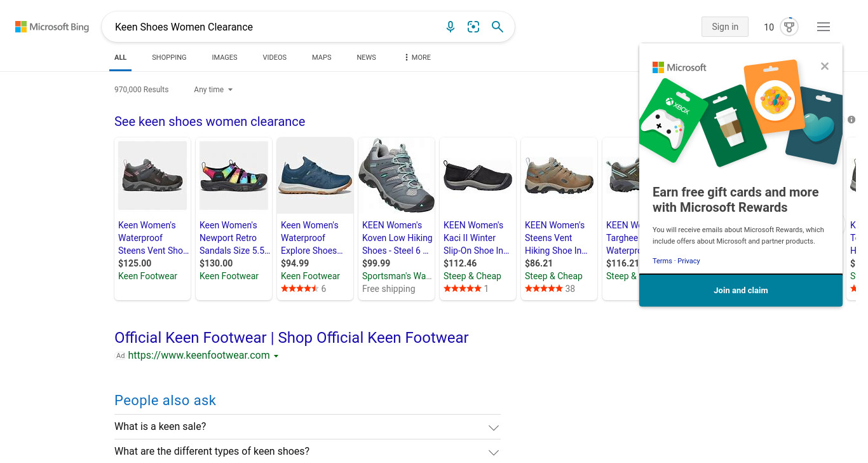Click the search query input field
The image size is (868, 463).
click(273, 27)
